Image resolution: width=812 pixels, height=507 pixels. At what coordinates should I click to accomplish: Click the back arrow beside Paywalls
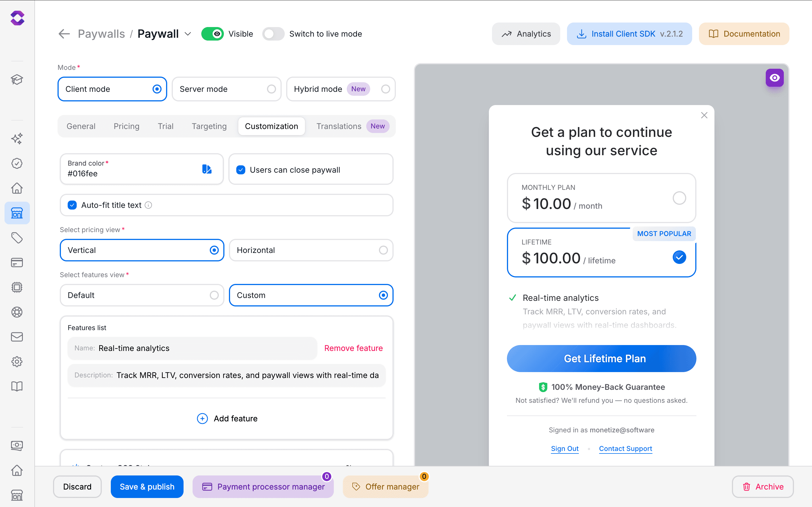coord(64,34)
